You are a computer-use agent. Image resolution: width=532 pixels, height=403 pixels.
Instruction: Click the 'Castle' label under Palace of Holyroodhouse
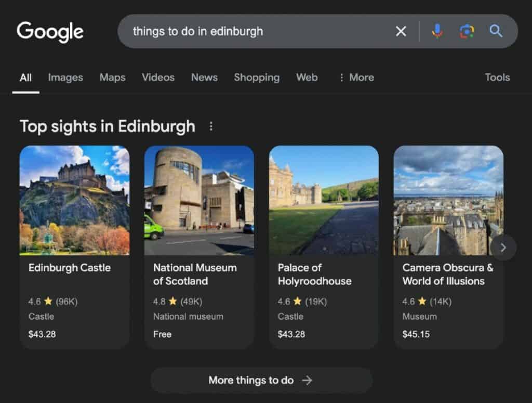point(291,317)
